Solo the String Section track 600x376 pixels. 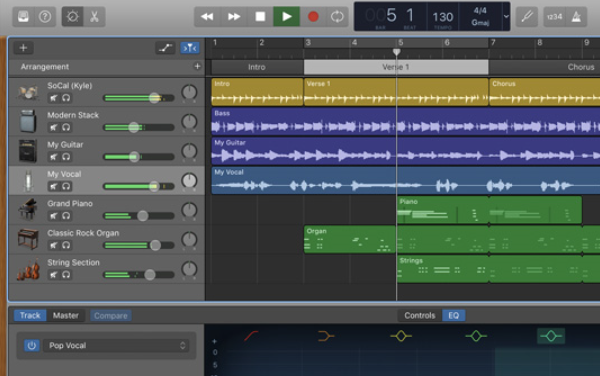(66, 275)
